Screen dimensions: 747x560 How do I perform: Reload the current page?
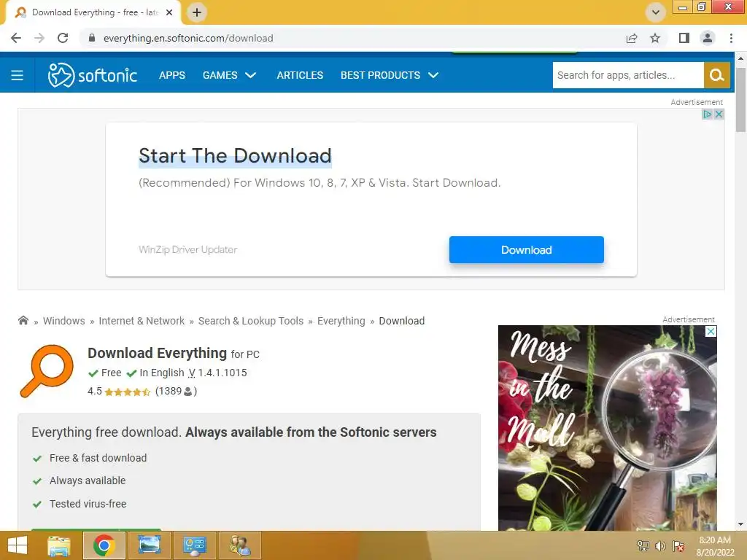[63, 38]
